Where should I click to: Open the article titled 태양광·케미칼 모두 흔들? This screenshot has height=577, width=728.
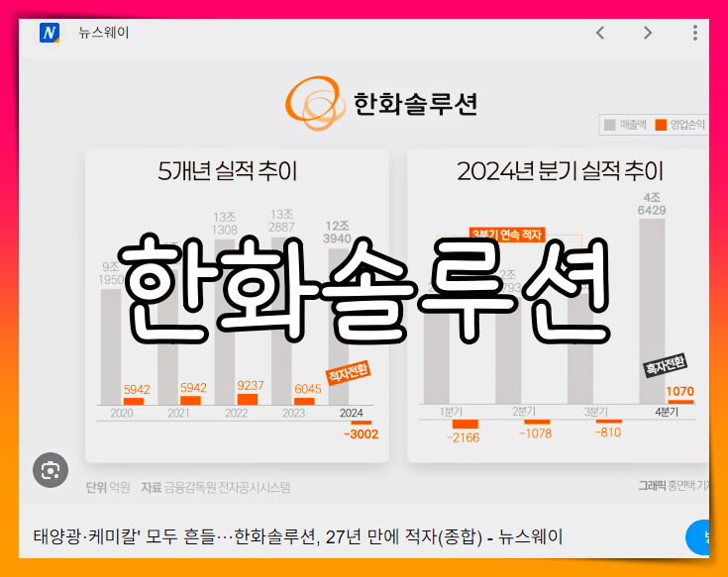click(297, 537)
